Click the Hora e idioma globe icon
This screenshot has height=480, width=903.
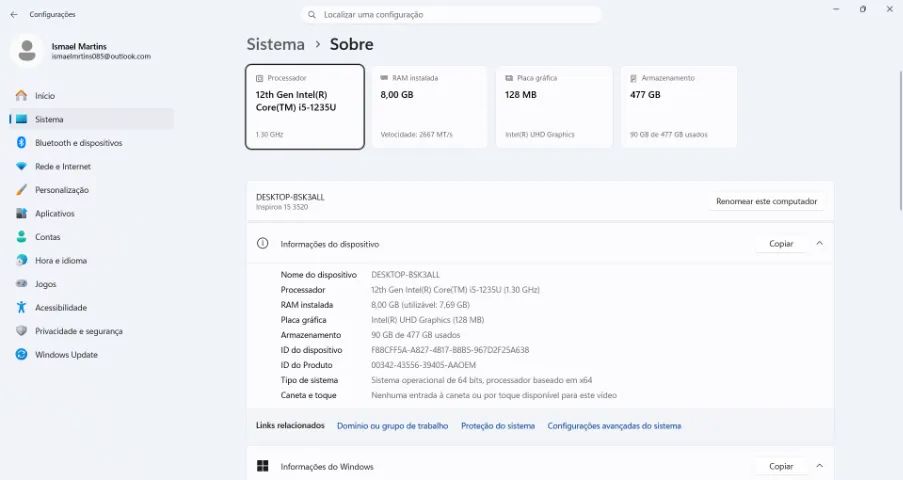[21, 260]
